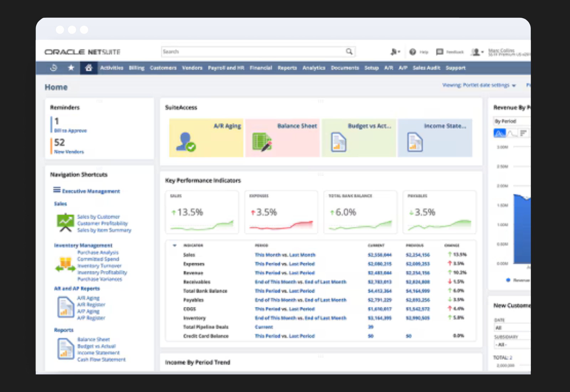Open Cash Flow Statement shortcut
The height and width of the screenshot is (392, 570).
pos(102,360)
